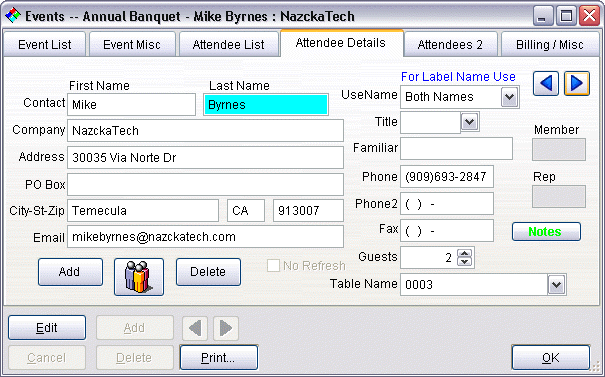Click the people group icon button
Viewport: 605px width, 377px height.
tap(139, 277)
